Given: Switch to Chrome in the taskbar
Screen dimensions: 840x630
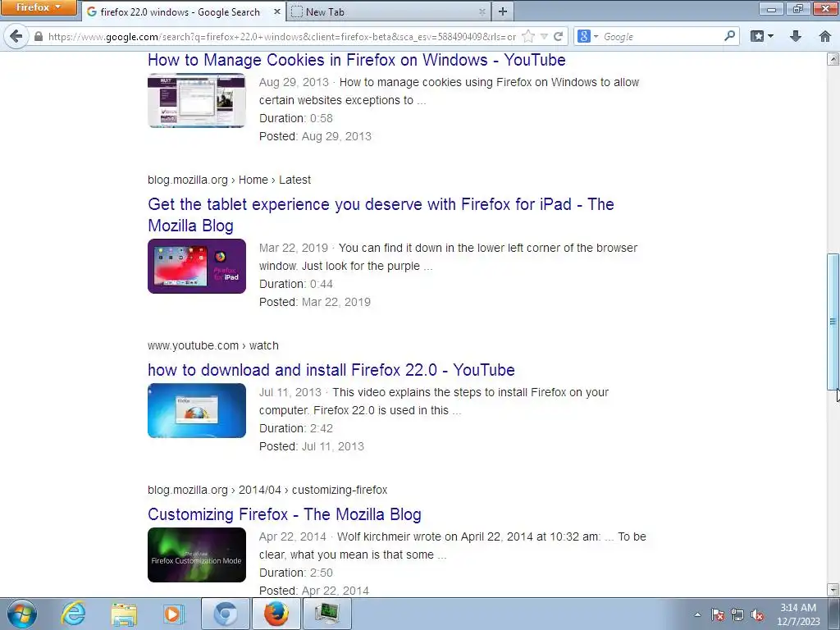Looking at the screenshot, I should (x=226, y=614).
